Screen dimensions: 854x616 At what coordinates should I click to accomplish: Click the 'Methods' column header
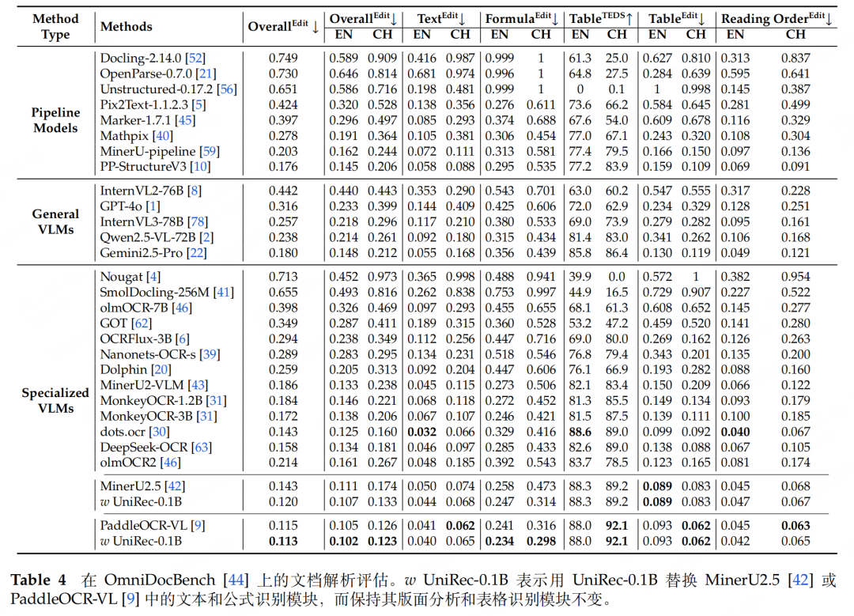point(127,26)
